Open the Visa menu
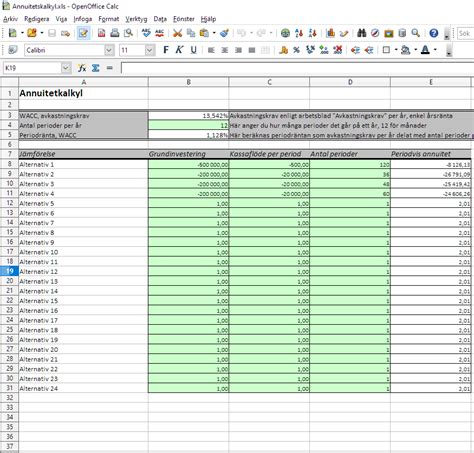474x453 pixels. point(61,19)
